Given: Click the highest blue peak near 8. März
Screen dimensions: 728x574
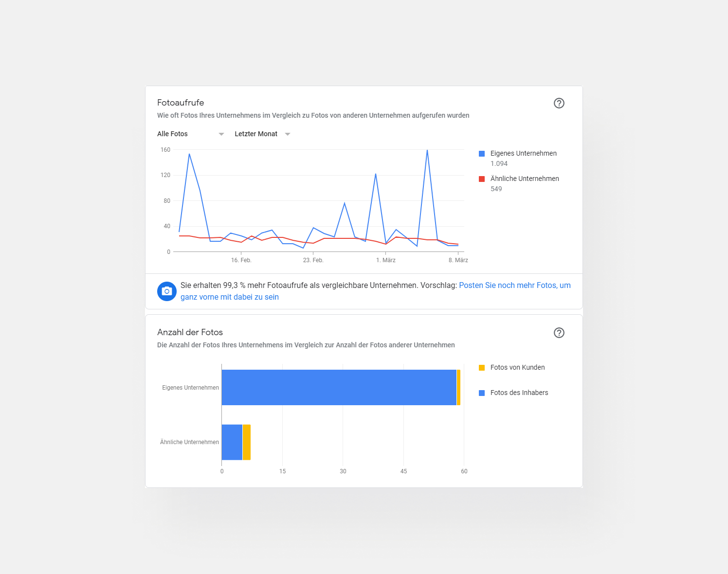Looking at the screenshot, I should click(x=427, y=151).
